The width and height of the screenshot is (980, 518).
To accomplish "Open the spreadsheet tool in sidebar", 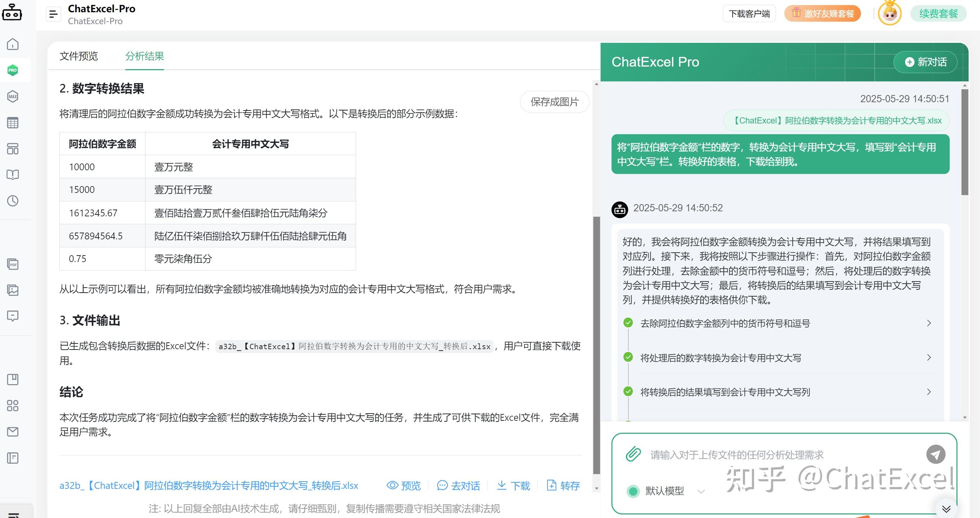I will [x=13, y=122].
